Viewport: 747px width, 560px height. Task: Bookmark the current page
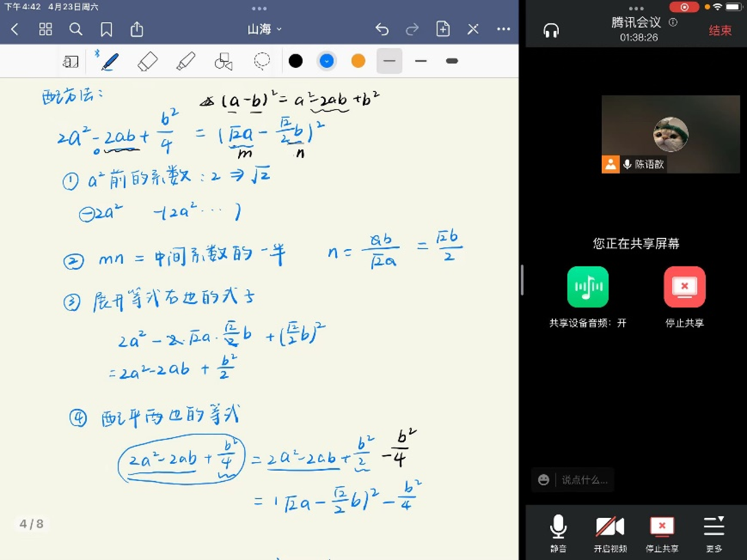click(107, 29)
